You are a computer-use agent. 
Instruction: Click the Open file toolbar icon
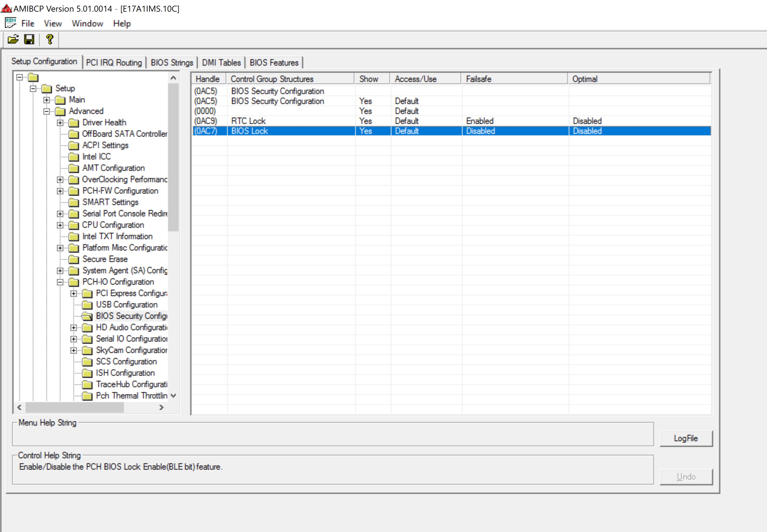(x=13, y=40)
